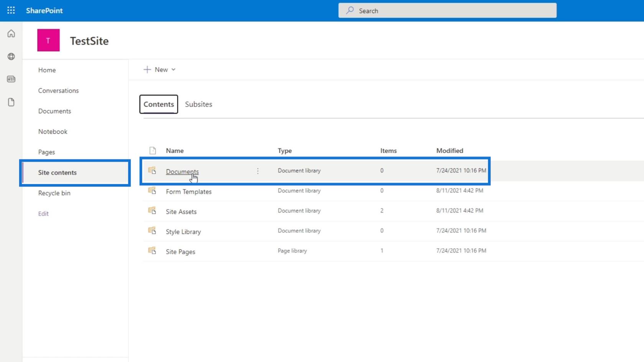Open Pages in the left navigation
The image size is (644, 362).
(46, 152)
